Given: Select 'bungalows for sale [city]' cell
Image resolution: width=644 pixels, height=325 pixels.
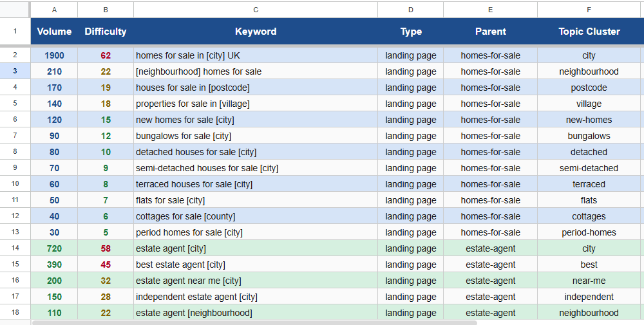Looking at the screenshot, I should click(x=256, y=136).
